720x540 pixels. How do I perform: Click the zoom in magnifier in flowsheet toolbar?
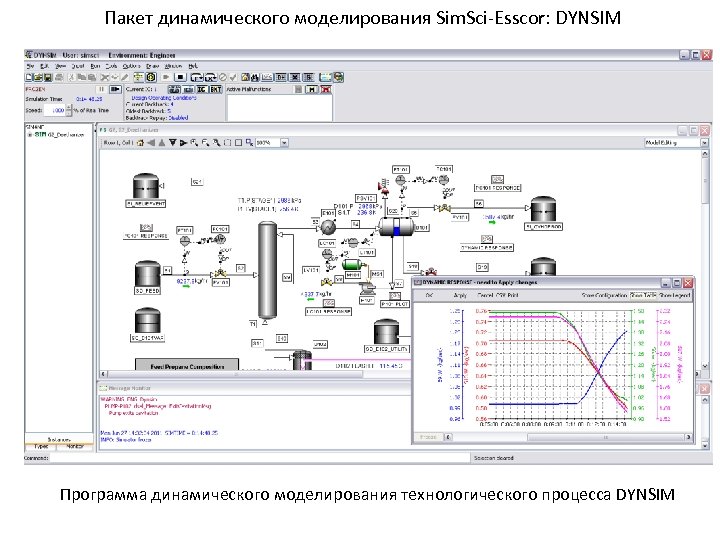[x=194, y=143]
